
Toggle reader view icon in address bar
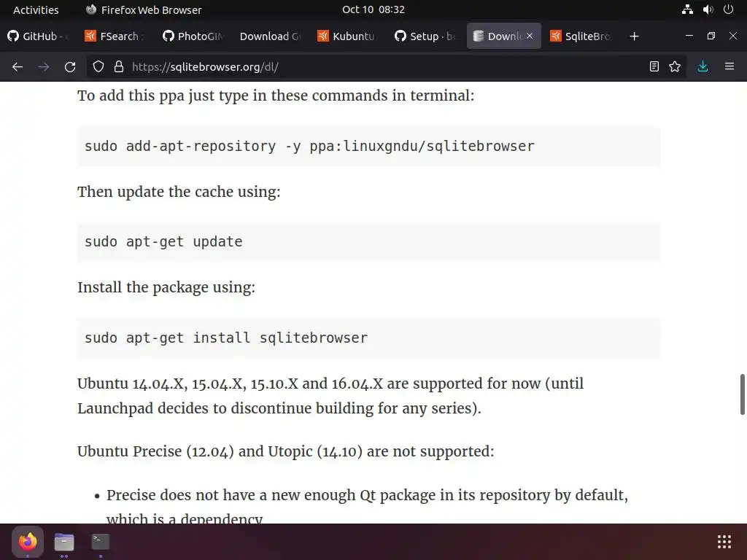click(654, 66)
